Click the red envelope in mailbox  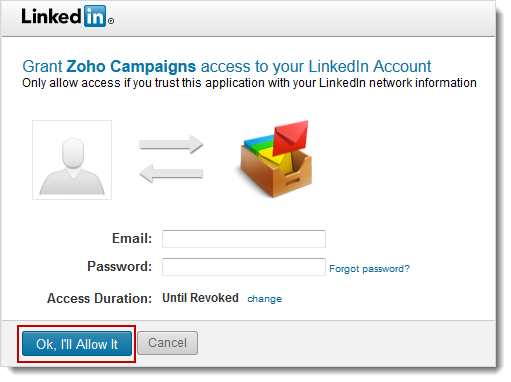click(290, 137)
